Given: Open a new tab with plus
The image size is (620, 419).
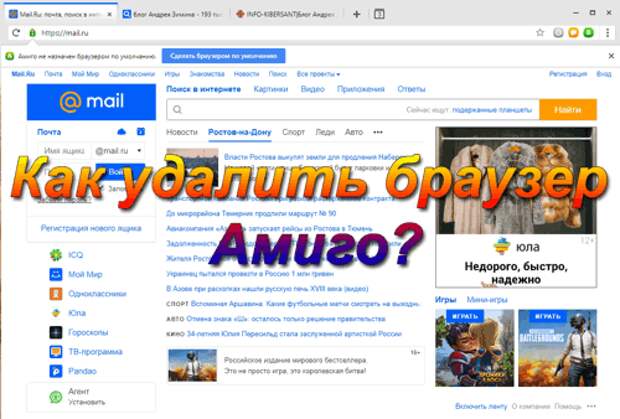Looking at the screenshot, I should click(x=356, y=14).
